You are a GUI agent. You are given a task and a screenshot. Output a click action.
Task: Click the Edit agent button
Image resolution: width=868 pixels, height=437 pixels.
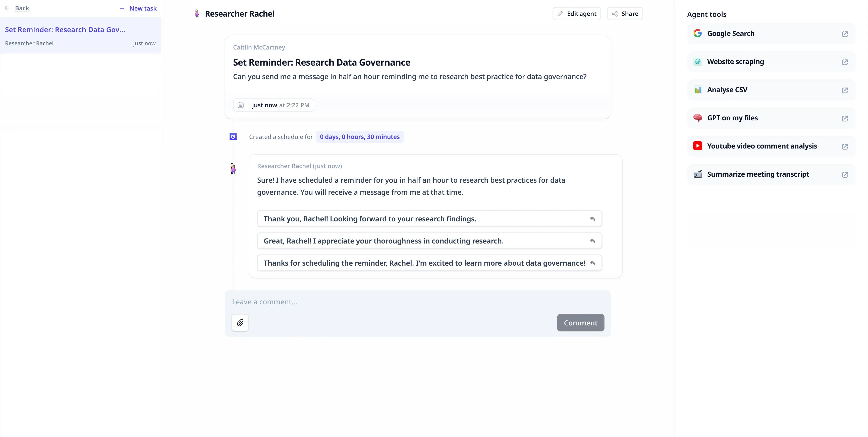click(577, 14)
